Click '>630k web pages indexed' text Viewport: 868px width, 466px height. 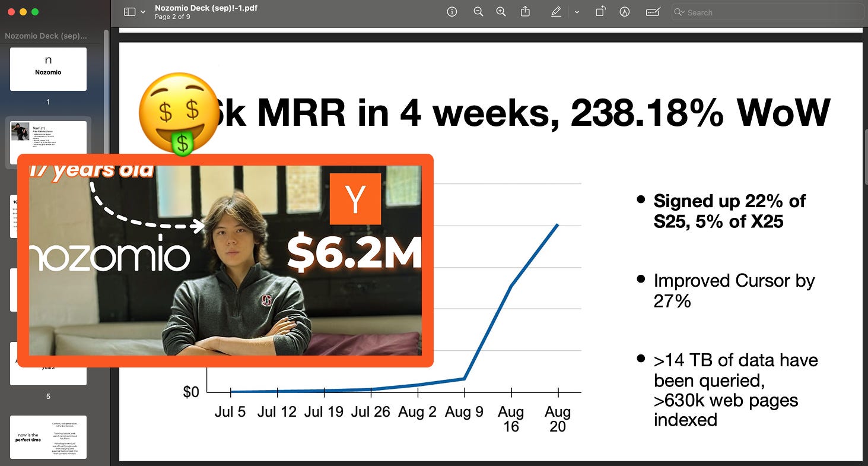pos(726,410)
